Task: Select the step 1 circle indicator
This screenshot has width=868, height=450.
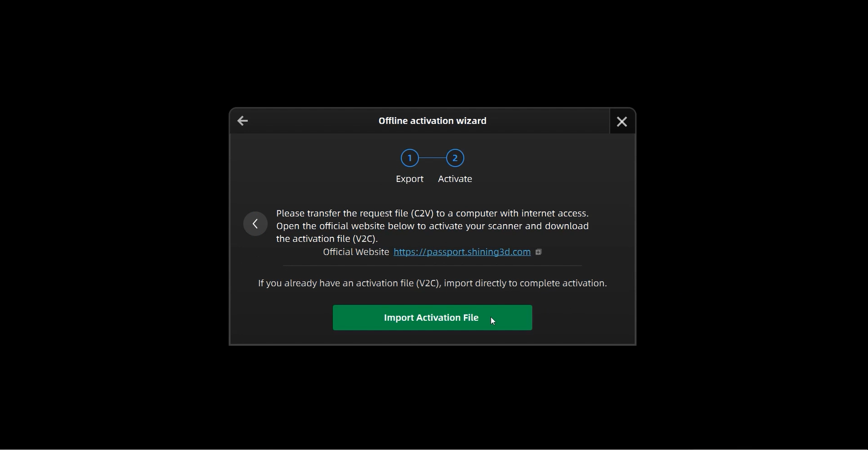Action: point(410,158)
